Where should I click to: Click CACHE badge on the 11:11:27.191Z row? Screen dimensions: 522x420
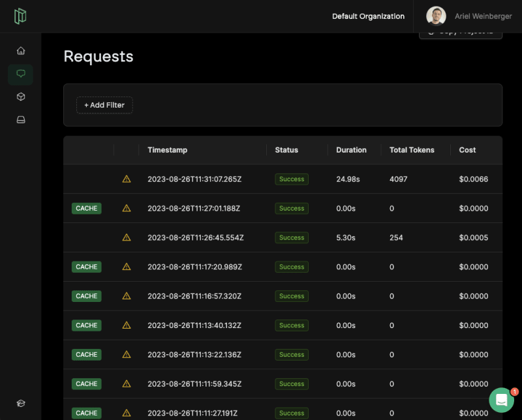(x=87, y=413)
